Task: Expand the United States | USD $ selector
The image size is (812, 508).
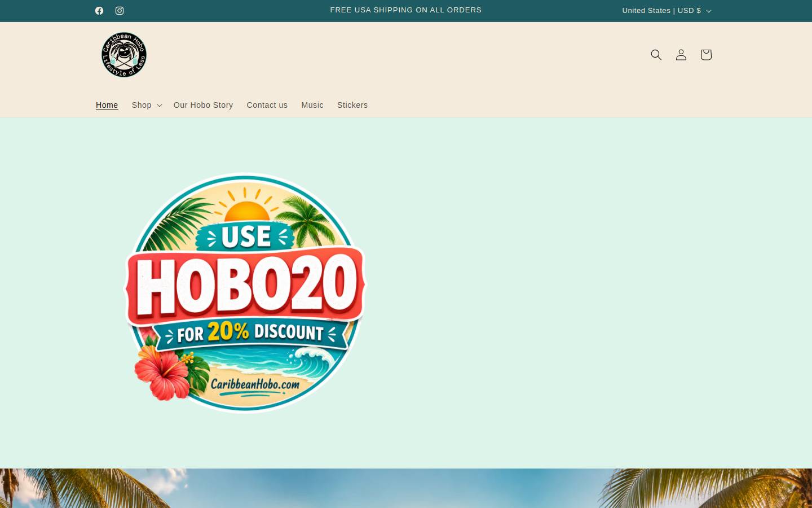Action: coord(667,11)
